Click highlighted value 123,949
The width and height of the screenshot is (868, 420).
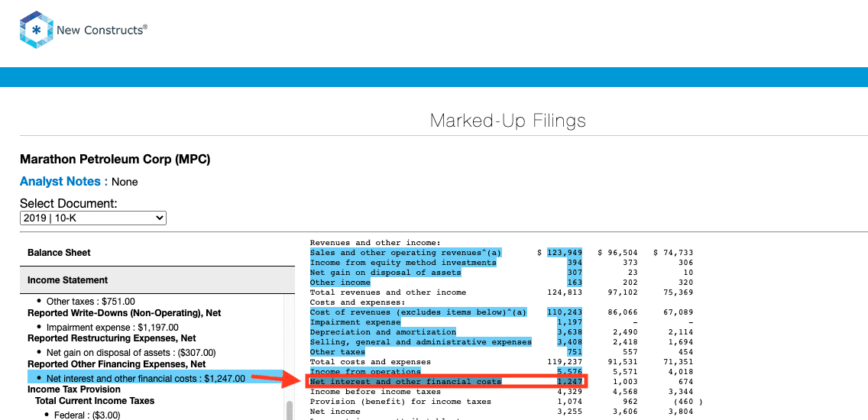[565, 252]
